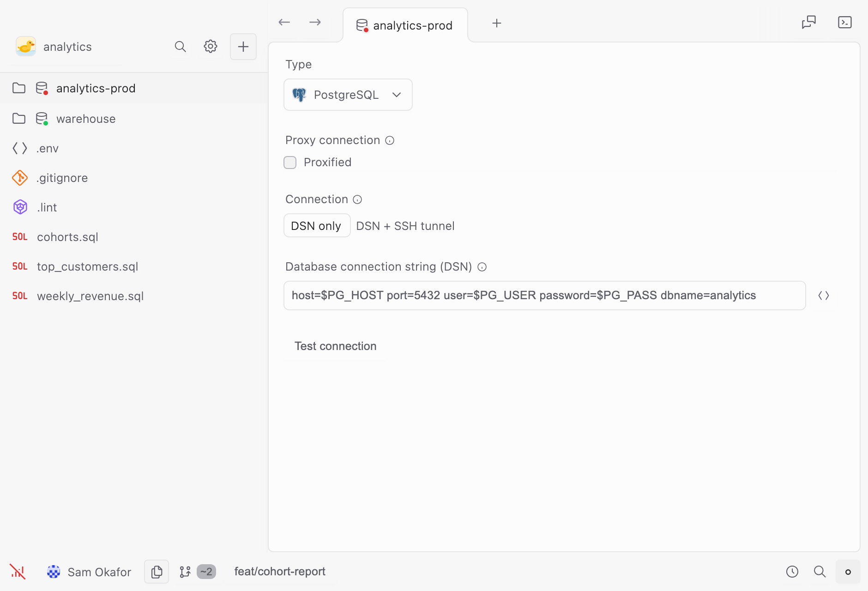Click the offline network status icon

click(18, 572)
